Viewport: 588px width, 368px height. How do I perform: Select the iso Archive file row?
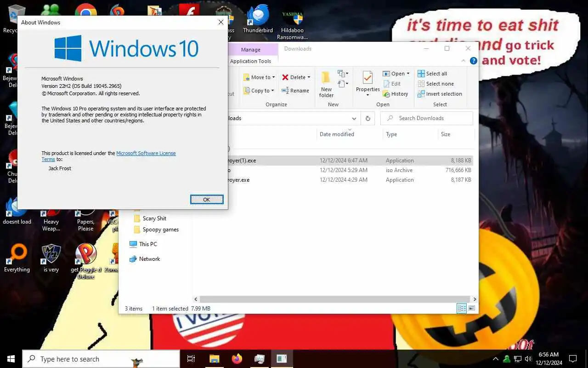point(351,170)
